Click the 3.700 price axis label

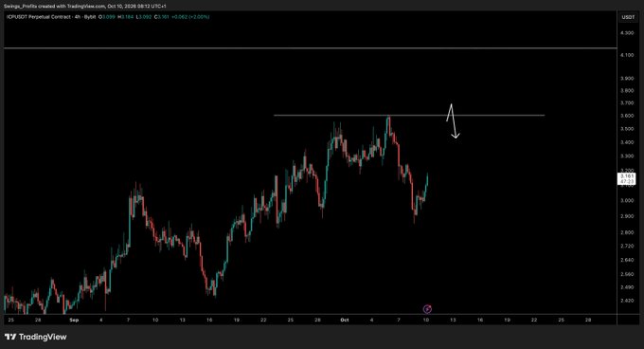[627, 102]
